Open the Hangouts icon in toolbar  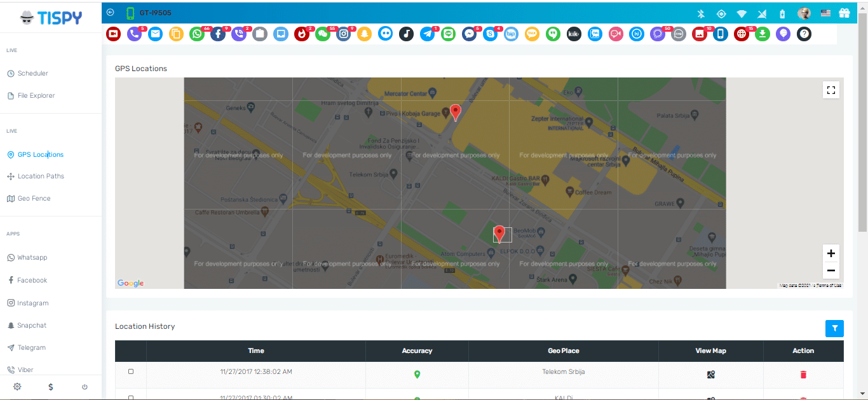pyautogui.click(x=553, y=34)
